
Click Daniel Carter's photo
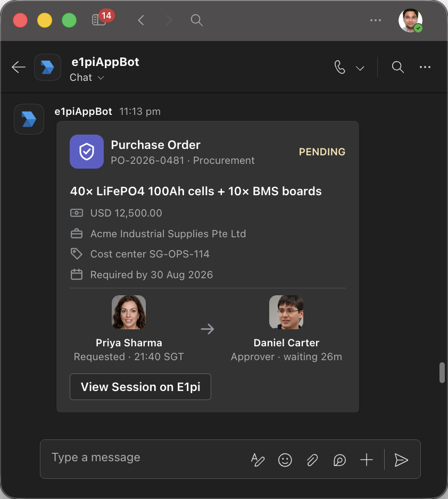coord(286,312)
